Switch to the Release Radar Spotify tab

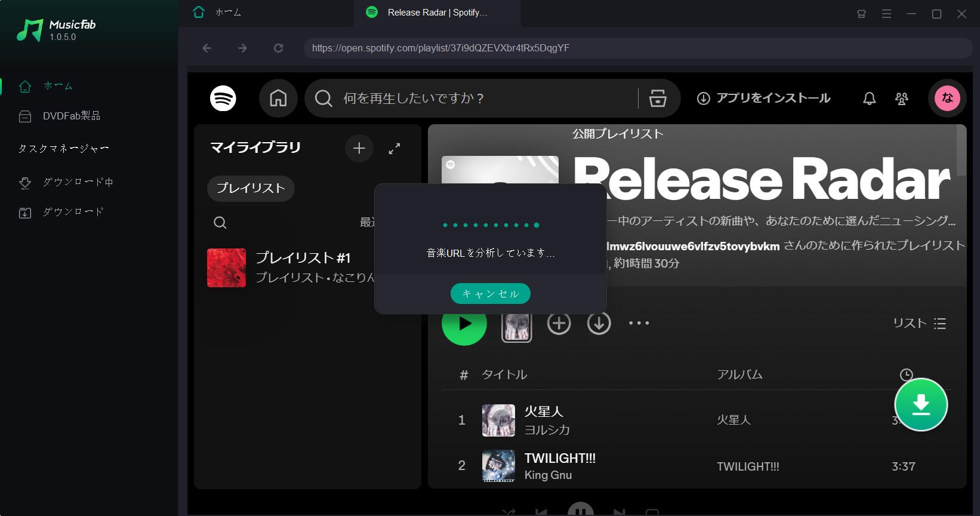pos(437,13)
